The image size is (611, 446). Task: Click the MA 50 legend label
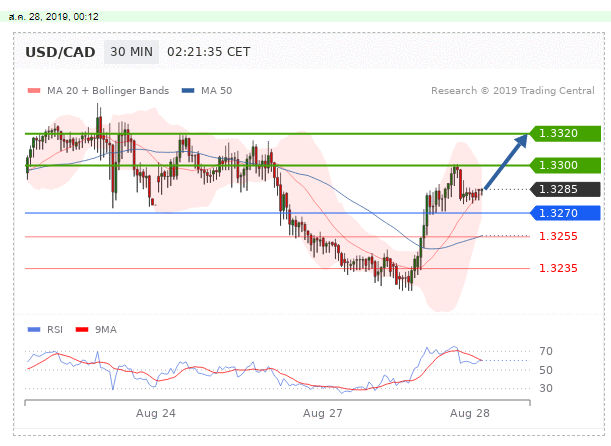(x=217, y=91)
